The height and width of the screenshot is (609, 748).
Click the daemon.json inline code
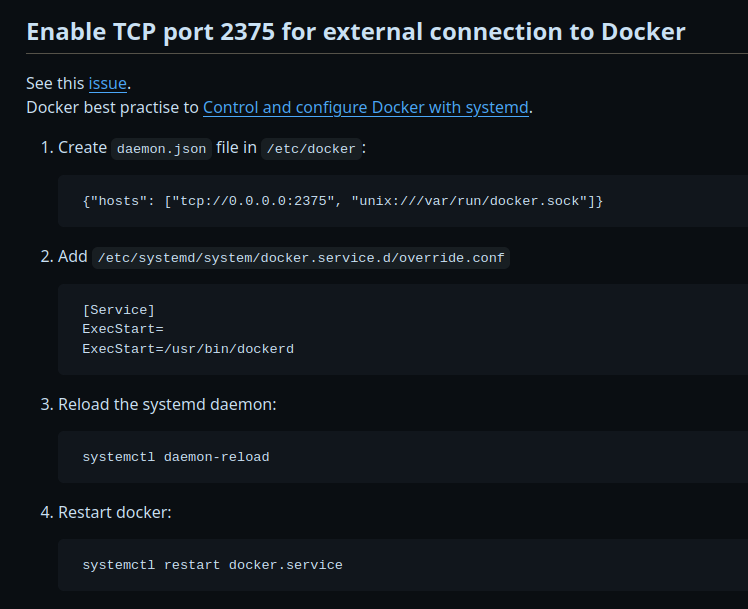pyautogui.click(x=161, y=149)
